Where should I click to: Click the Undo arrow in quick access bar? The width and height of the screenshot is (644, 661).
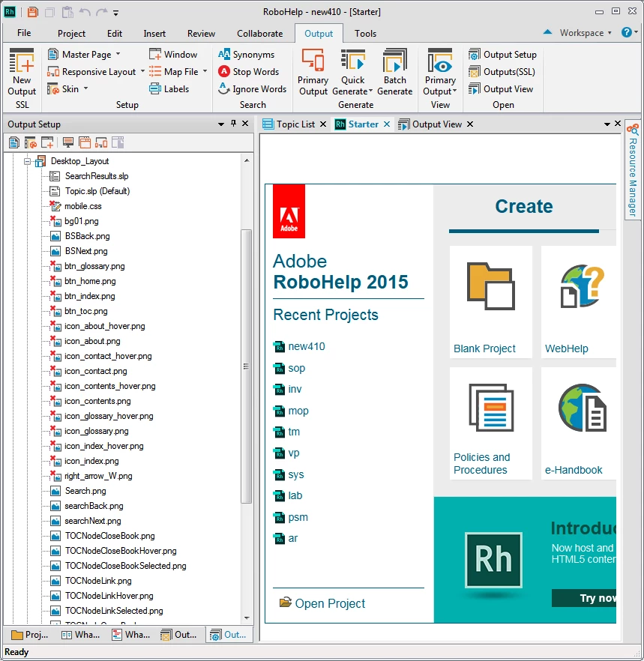pyautogui.click(x=85, y=12)
